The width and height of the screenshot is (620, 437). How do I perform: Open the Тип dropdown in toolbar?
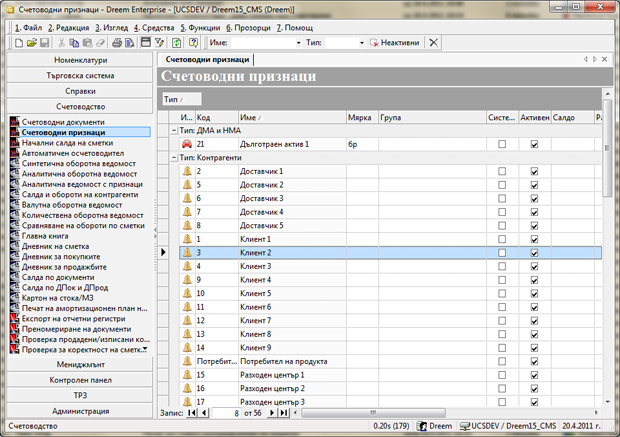pyautogui.click(x=361, y=43)
